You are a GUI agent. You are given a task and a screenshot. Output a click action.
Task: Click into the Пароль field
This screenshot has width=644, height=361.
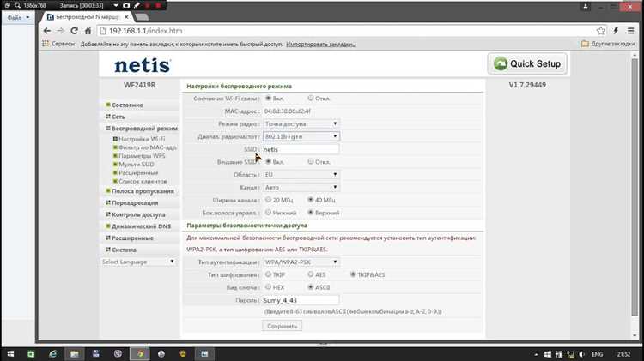pos(301,300)
